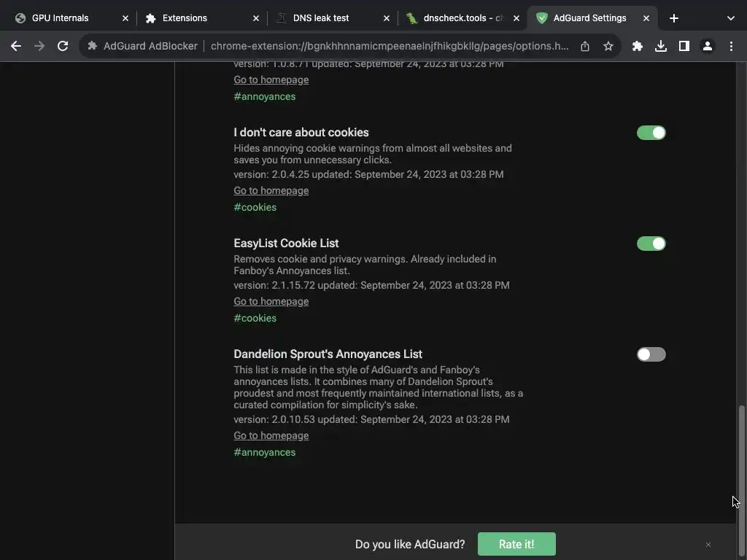
Task: Go back with the browser back arrow
Action: point(16,46)
